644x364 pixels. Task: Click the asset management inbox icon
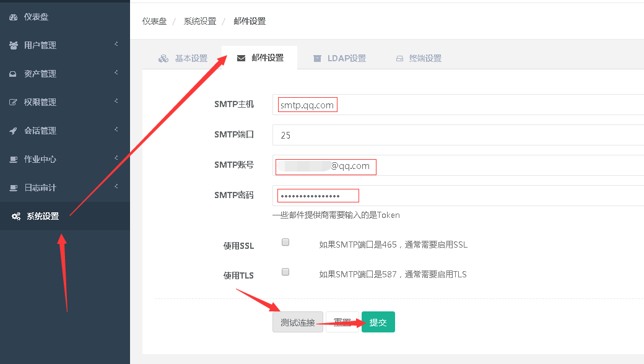(14, 74)
